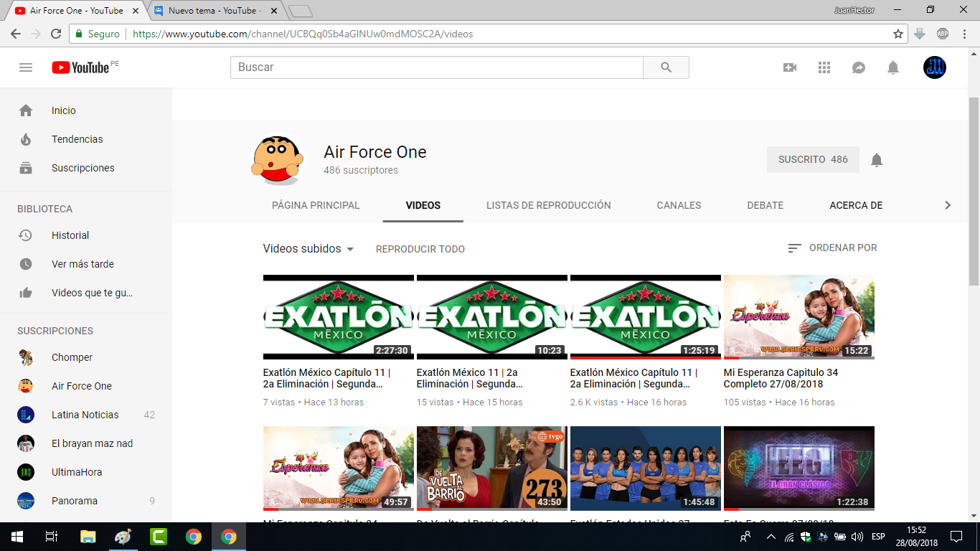The height and width of the screenshot is (551, 980).
Task: Select the Videos tab
Action: coord(423,205)
